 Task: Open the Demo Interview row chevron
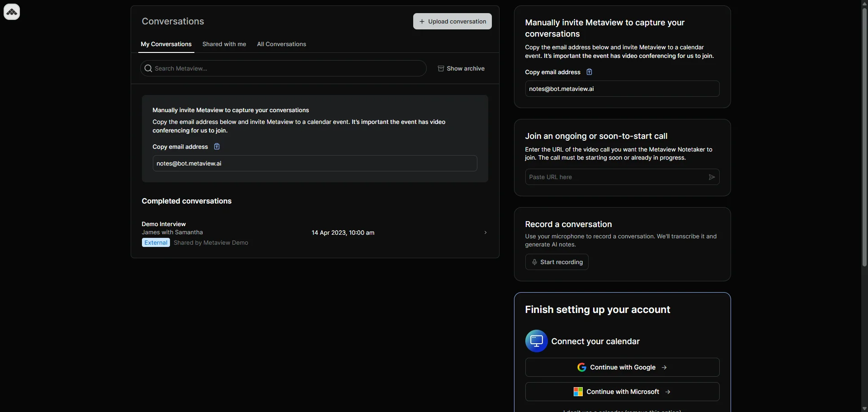pos(486,232)
